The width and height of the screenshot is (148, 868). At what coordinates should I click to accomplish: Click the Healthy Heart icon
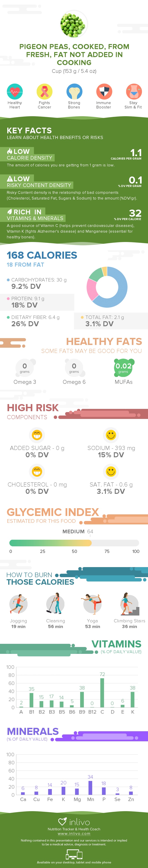tap(15, 92)
